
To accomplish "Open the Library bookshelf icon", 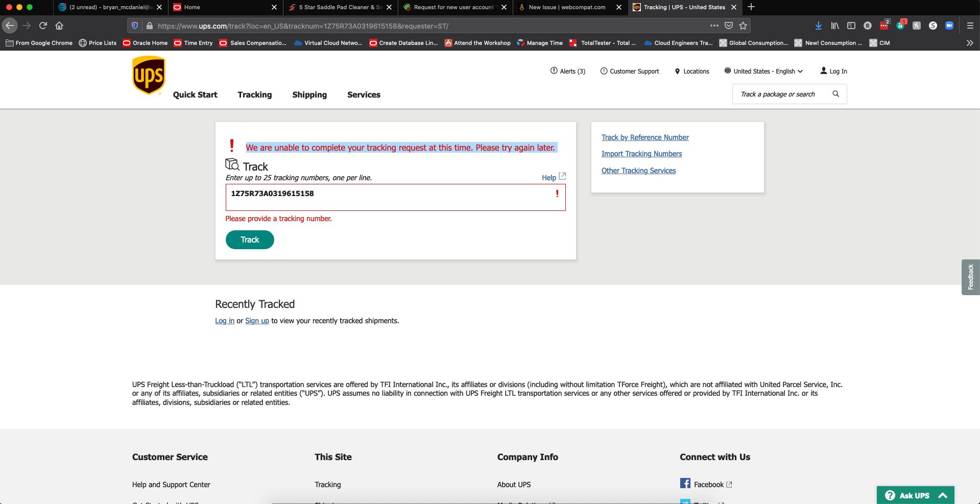I will pyautogui.click(x=834, y=26).
